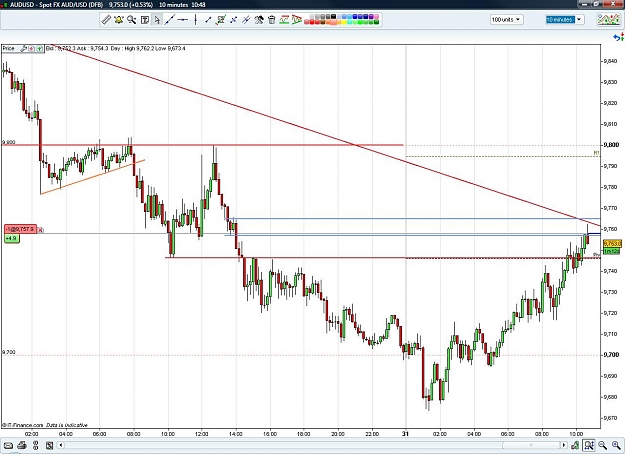
Task: Click the zoom-out magnifier at bottom right
Action: pos(603,445)
